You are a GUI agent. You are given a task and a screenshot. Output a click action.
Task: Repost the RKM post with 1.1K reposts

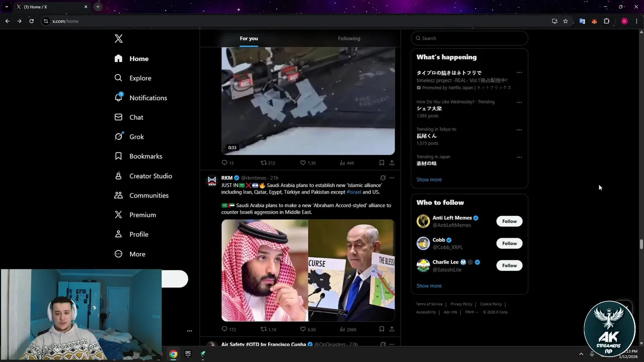(268, 329)
